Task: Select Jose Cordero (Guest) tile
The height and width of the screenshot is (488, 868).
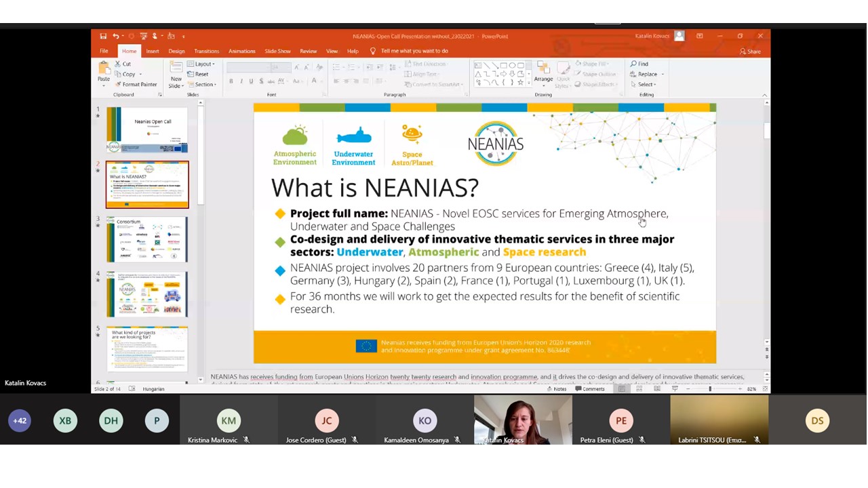Action: (x=327, y=421)
